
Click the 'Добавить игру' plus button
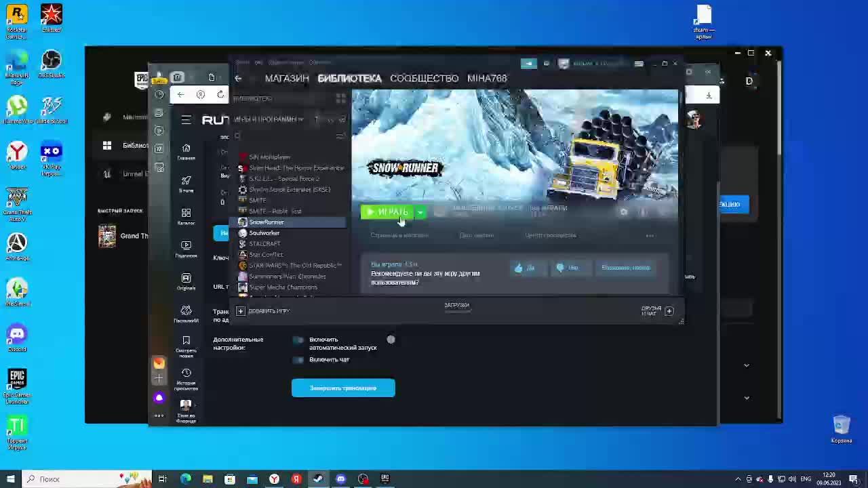(x=241, y=311)
